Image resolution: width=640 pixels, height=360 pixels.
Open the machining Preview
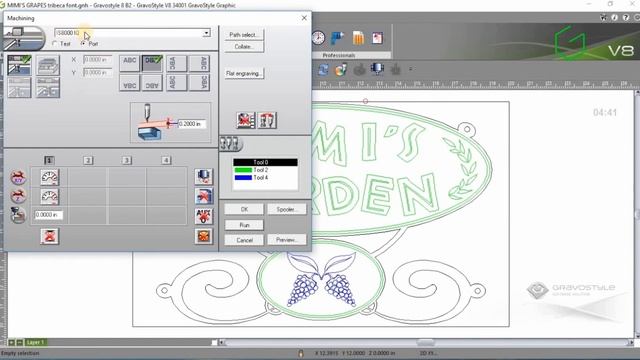click(287, 240)
